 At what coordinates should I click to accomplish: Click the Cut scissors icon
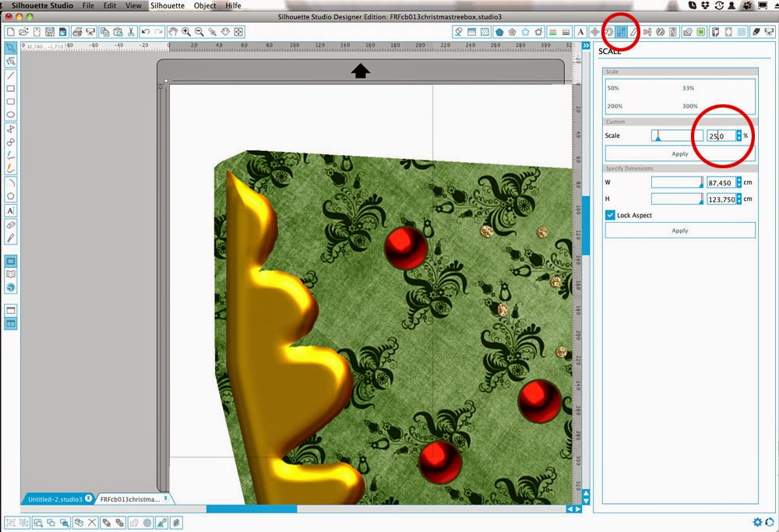(x=131, y=32)
